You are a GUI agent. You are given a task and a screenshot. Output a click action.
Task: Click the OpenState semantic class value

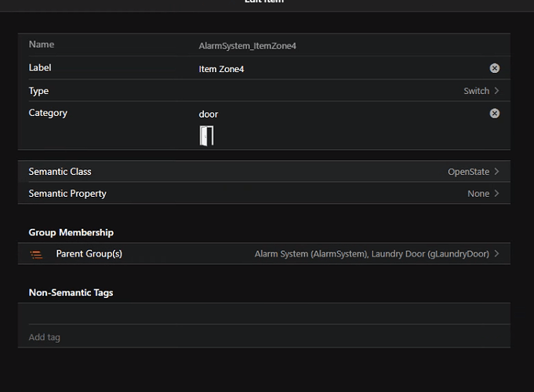468,172
